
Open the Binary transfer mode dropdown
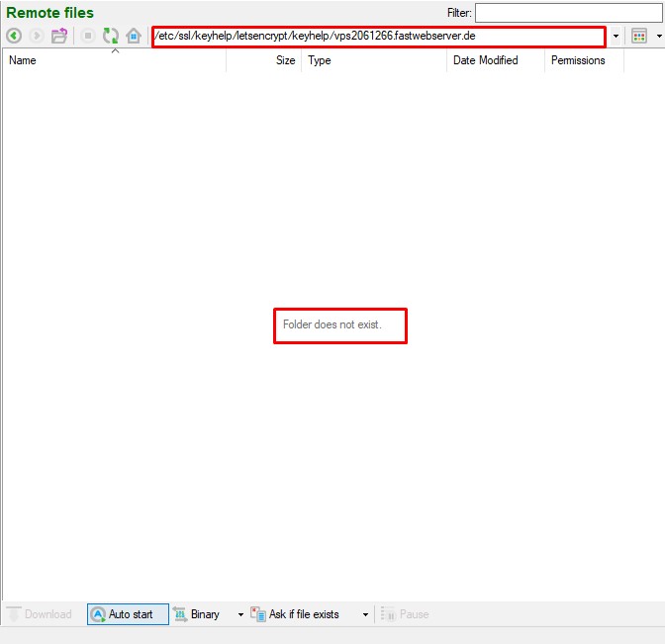[x=240, y=614]
